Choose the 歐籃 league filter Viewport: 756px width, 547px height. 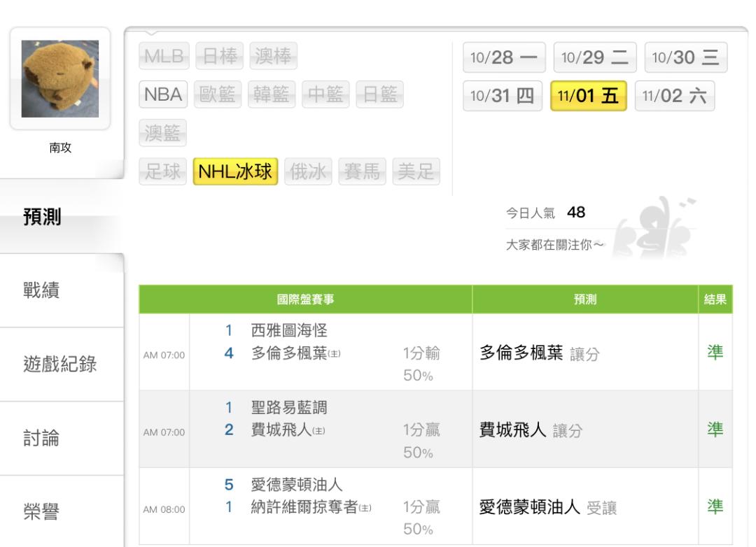coord(218,94)
